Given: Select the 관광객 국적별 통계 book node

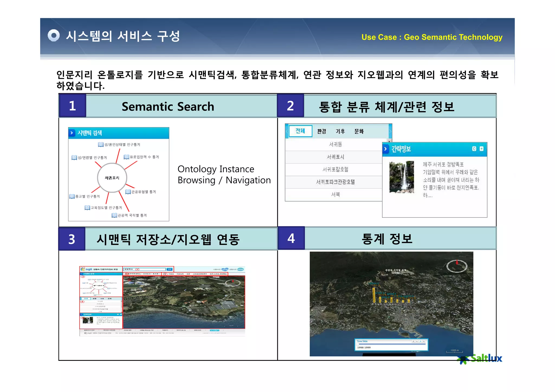Looking at the screenshot, I should [x=129, y=215].
